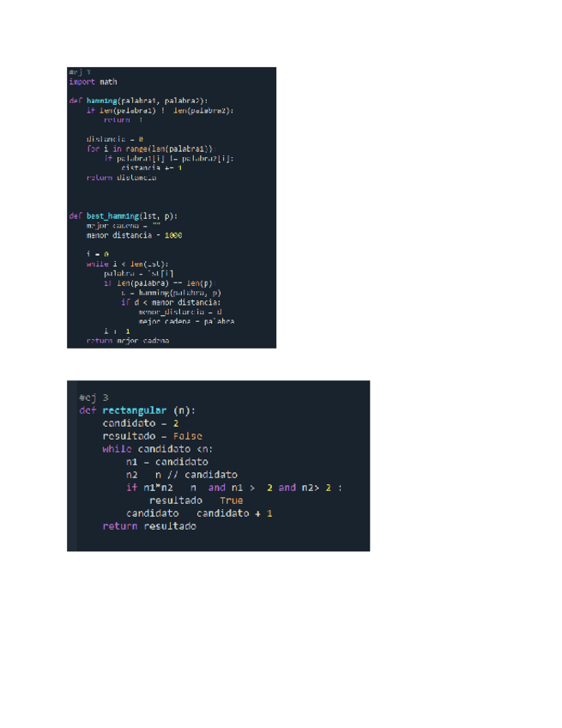
Task: Click the 'n1 = candidato' assignment
Action: click(x=167, y=462)
